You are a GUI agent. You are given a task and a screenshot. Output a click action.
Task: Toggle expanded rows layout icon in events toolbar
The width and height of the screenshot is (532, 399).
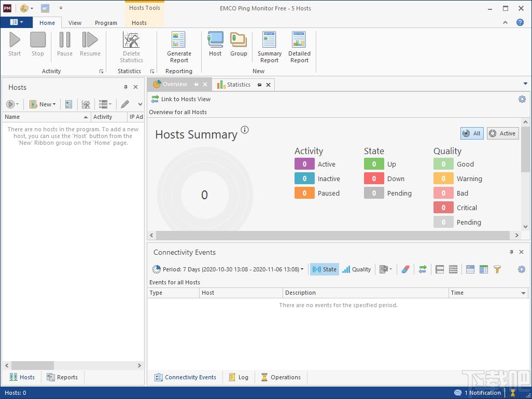(x=453, y=269)
